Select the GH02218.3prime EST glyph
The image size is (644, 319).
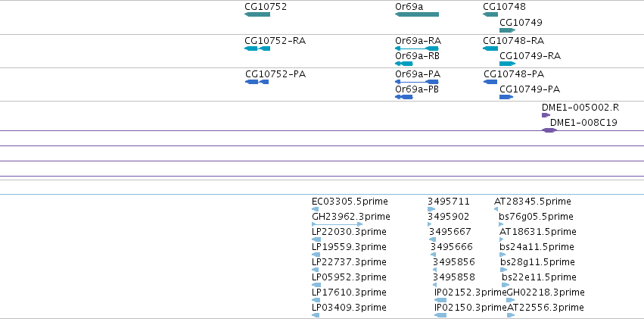[511, 300]
